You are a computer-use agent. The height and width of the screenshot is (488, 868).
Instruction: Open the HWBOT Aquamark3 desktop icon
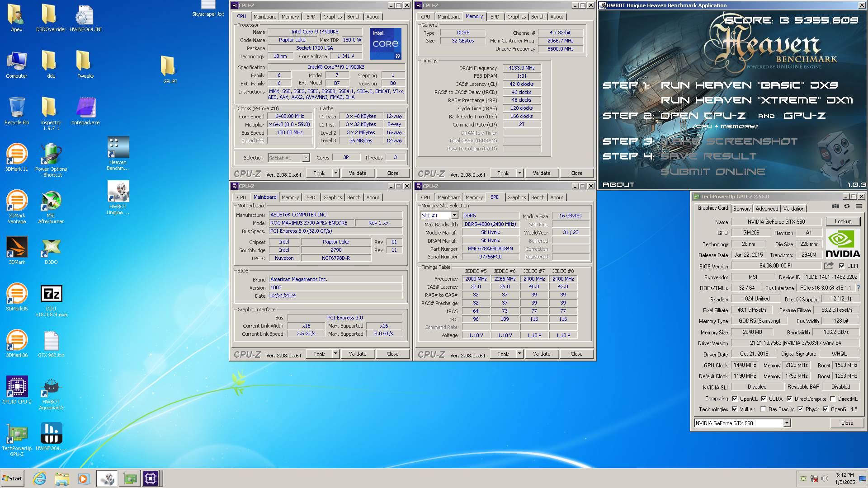click(51, 393)
